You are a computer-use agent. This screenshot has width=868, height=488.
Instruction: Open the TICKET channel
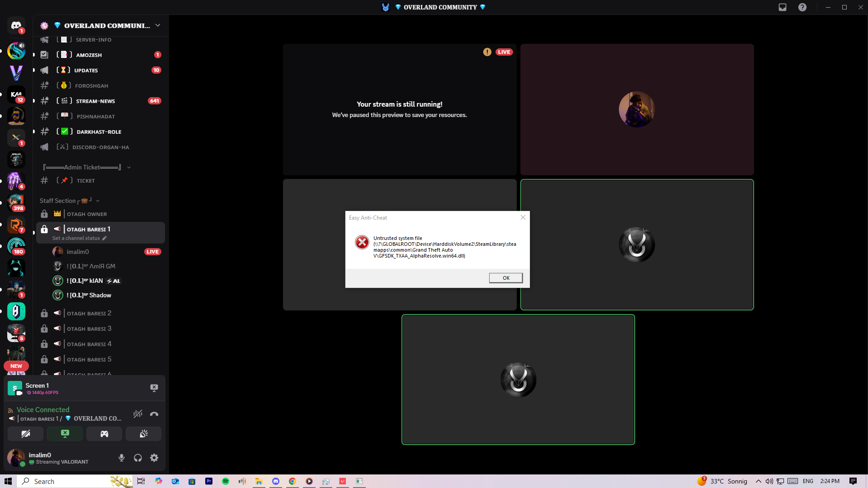coord(100,180)
